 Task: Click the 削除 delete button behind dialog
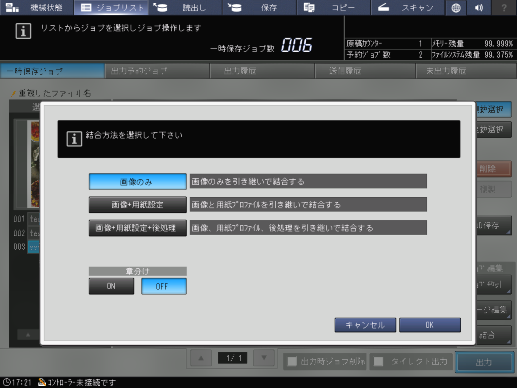click(x=494, y=169)
